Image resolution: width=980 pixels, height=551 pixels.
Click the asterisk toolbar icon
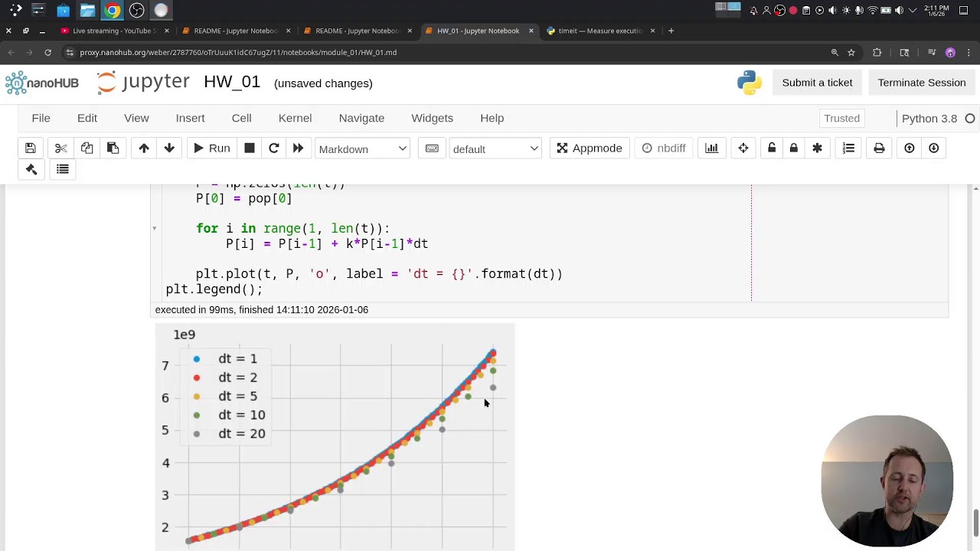[x=817, y=148]
